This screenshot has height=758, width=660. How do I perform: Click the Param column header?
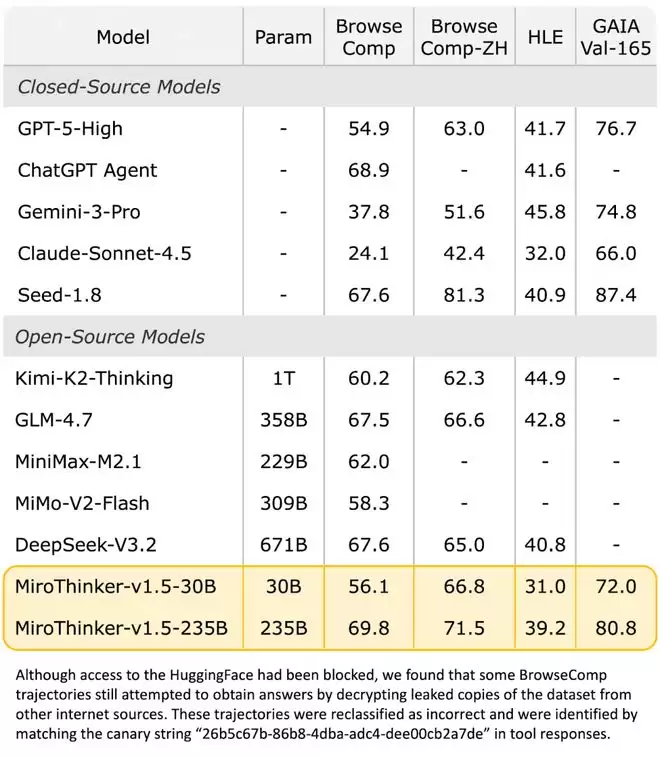click(283, 37)
